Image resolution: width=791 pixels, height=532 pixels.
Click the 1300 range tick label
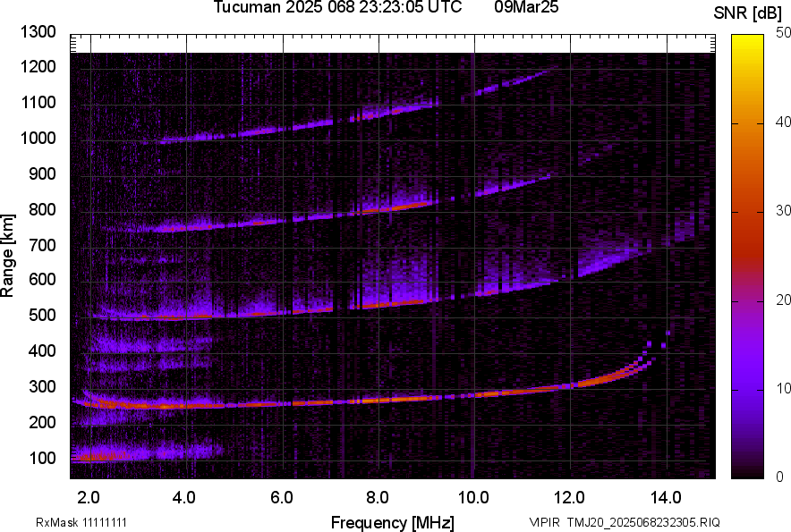(x=38, y=32)
